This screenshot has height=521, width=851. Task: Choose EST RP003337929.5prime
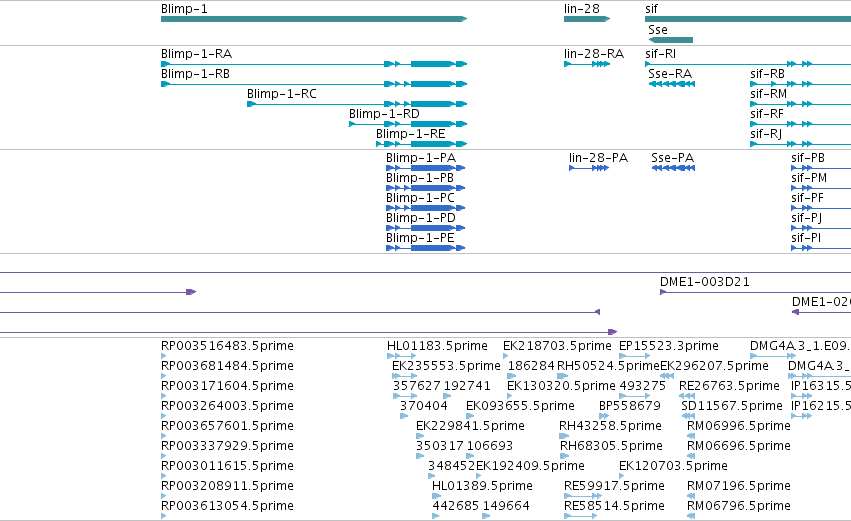pos(227,446)
